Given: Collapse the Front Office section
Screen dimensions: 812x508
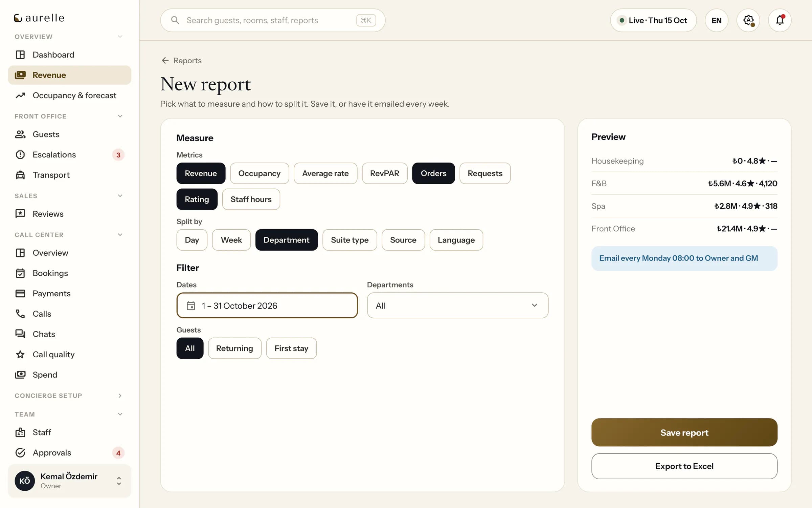Looking at the screenshot, I should (120, 116).
